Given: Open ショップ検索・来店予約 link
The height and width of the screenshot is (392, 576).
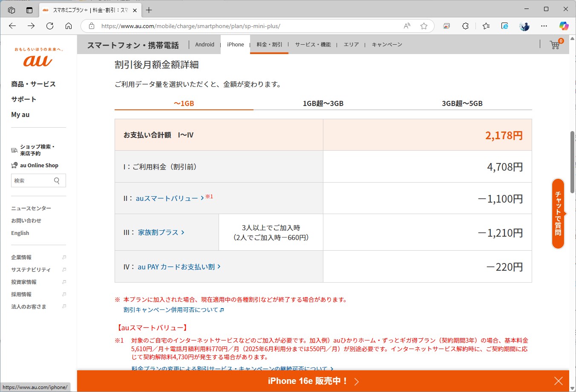Looking at the screenshot, I should 33,150.
